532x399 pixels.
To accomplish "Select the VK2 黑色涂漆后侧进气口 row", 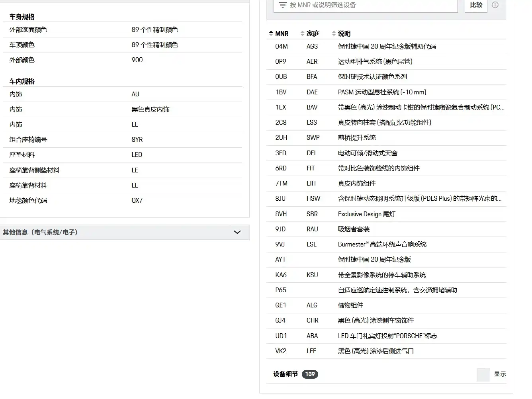I will 386,351.
